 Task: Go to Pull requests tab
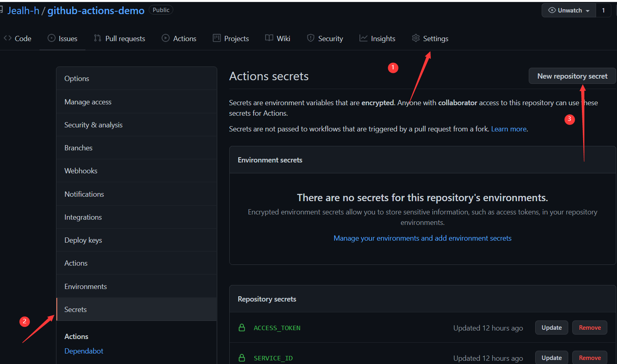[119, 38]
